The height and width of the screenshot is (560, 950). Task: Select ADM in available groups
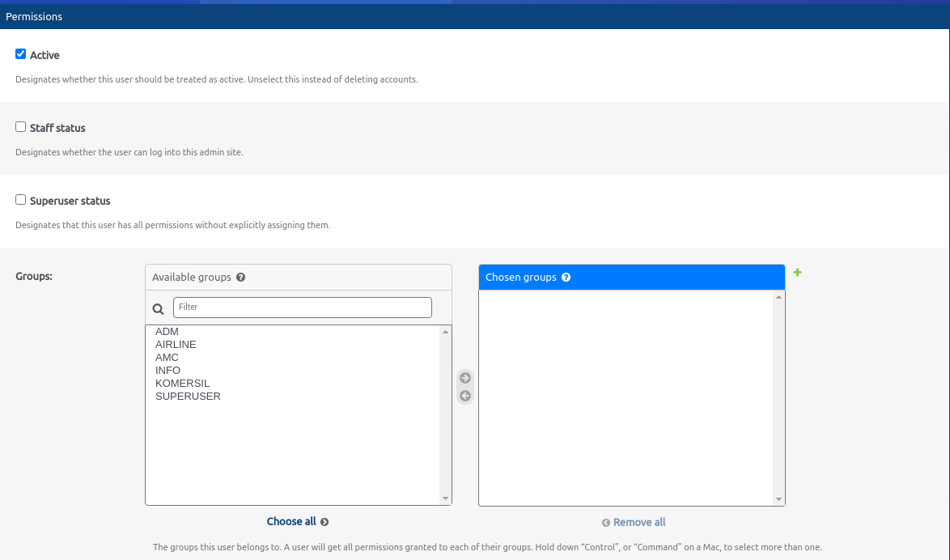[167, 332]
